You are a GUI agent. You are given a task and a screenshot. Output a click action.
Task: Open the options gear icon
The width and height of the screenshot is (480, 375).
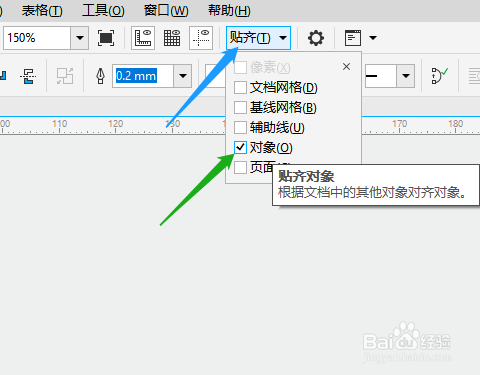pos(316,38)
